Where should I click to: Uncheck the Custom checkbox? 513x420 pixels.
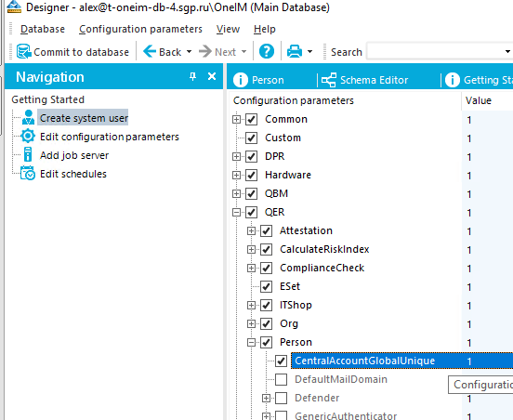coord(251,138)
